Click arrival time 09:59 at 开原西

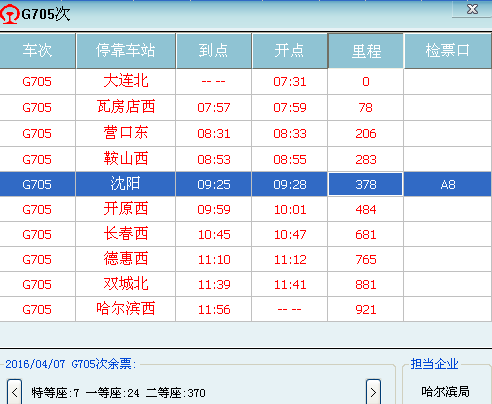tap(214, 209)
